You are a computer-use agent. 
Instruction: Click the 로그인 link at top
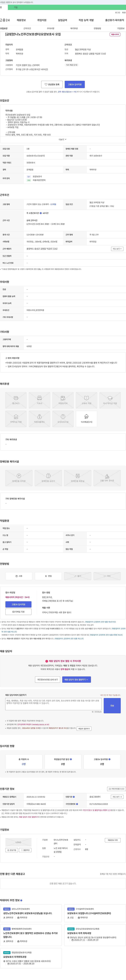[118, 13]
